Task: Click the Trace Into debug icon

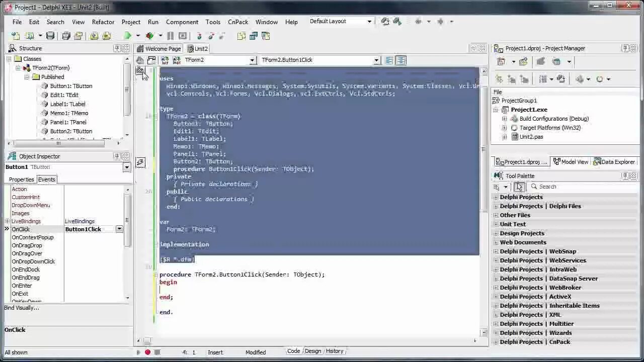Action: [199, 36]
